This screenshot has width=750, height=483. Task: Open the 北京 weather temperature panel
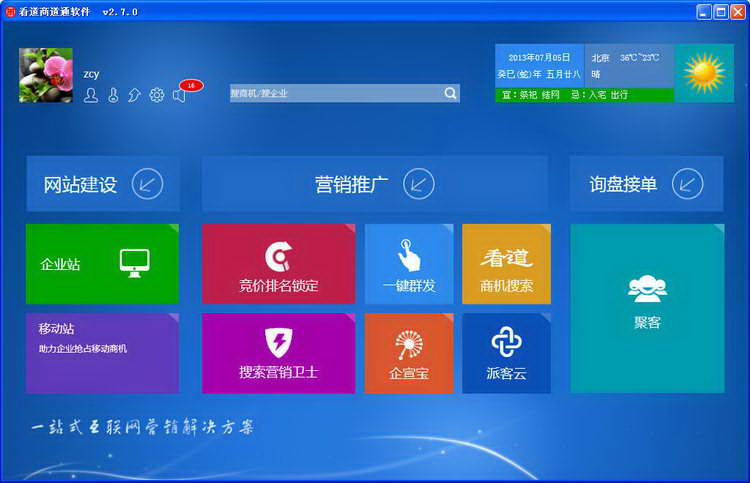[629, 66]
